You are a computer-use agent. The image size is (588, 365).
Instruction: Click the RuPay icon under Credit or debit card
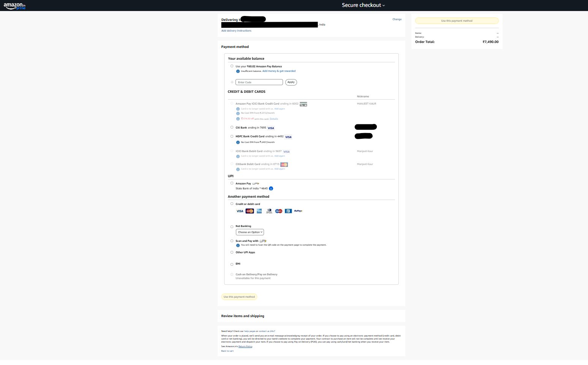tap(297, 211)
